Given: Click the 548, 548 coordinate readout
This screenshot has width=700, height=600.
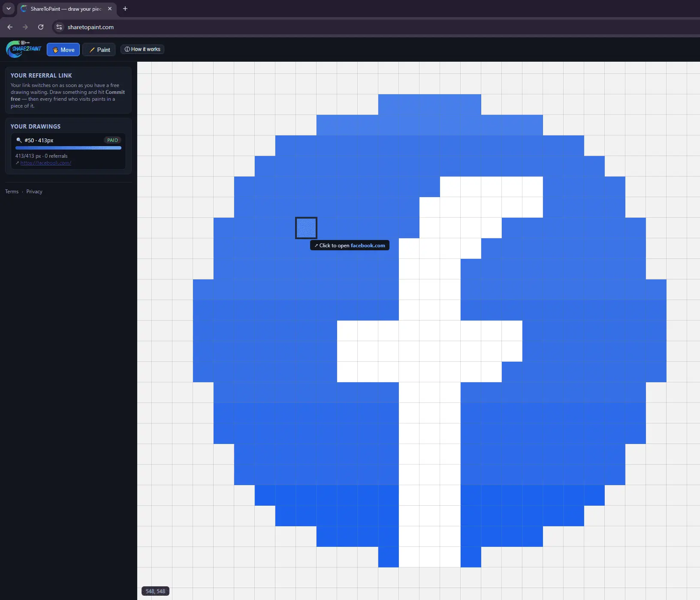Looking at the screenshot, I should [x=155, y=591].
